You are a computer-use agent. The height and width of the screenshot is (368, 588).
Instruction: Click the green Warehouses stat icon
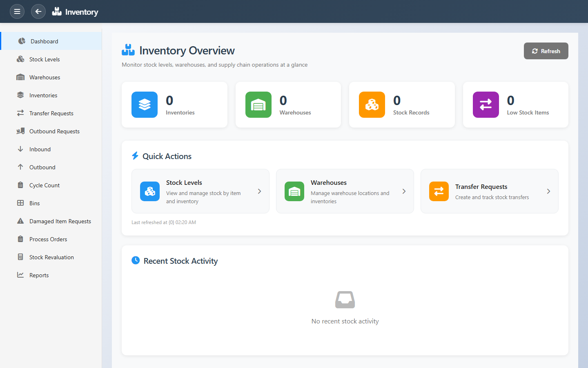click(258, 105)
